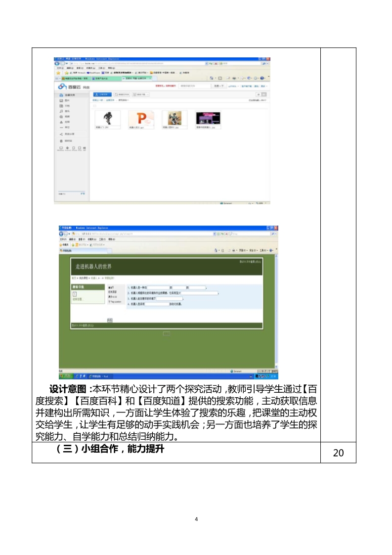Click the page number 4 at bottom

point(196,519)
